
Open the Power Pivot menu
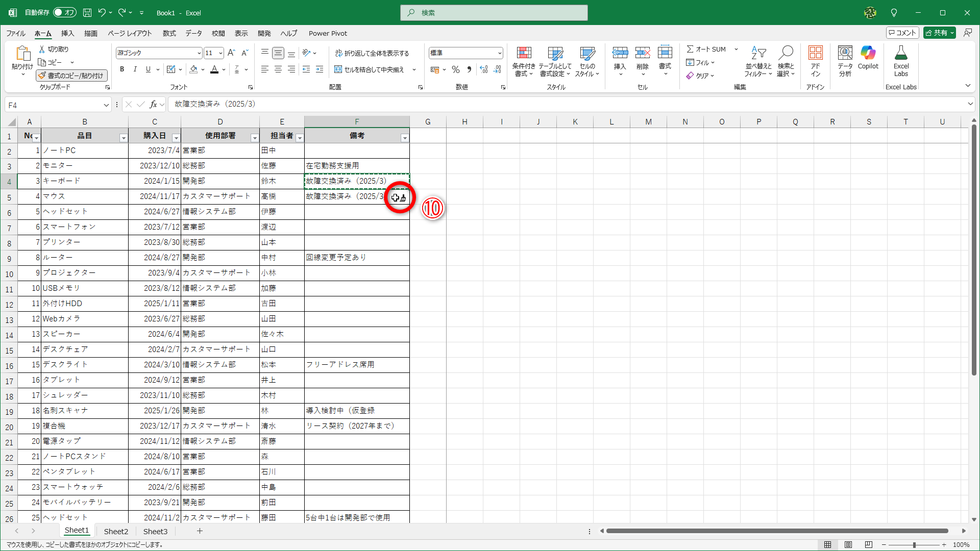[328, 33]
